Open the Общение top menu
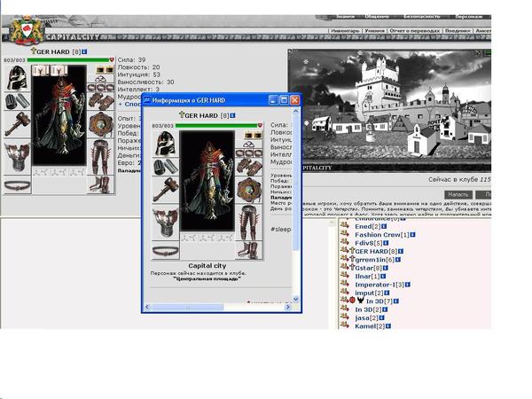 point(377,16)
